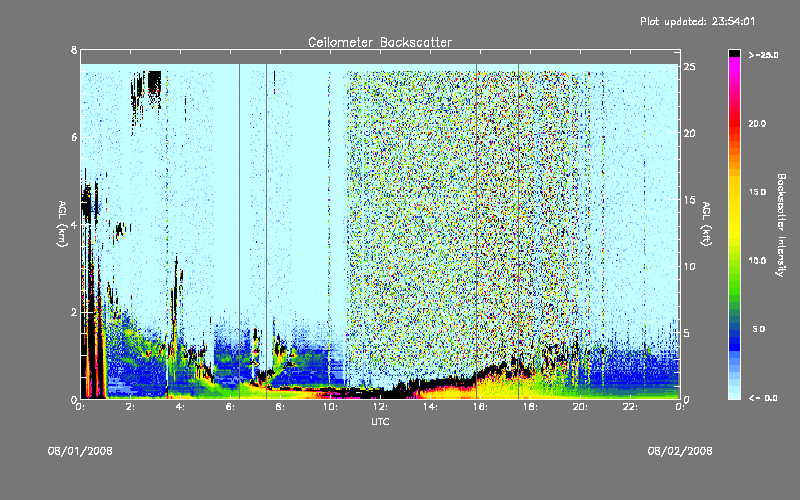Click the '22:' hour label on time axis
This screenshot has height=500, width=800.
(x=630, y=407)
